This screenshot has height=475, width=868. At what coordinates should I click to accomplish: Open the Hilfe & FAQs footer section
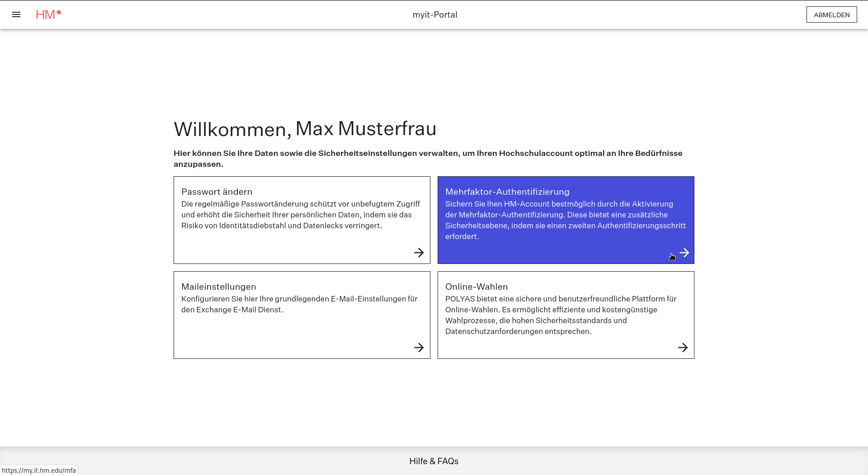tap(434, 461)
